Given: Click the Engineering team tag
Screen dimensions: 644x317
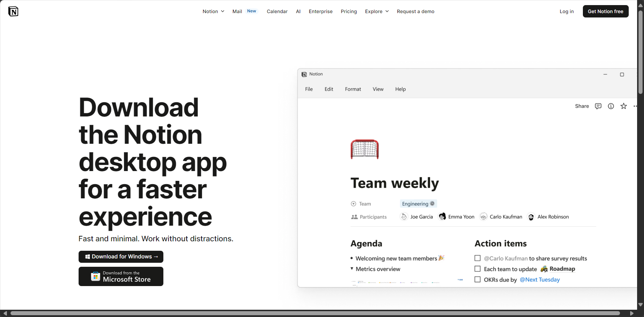Looking at the screenshot, I should point(418,204).
